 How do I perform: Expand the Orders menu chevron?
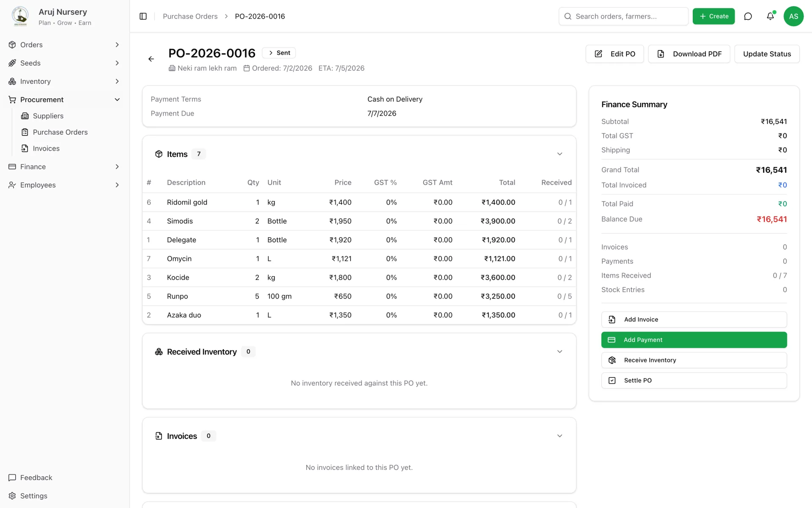point(117,44)
